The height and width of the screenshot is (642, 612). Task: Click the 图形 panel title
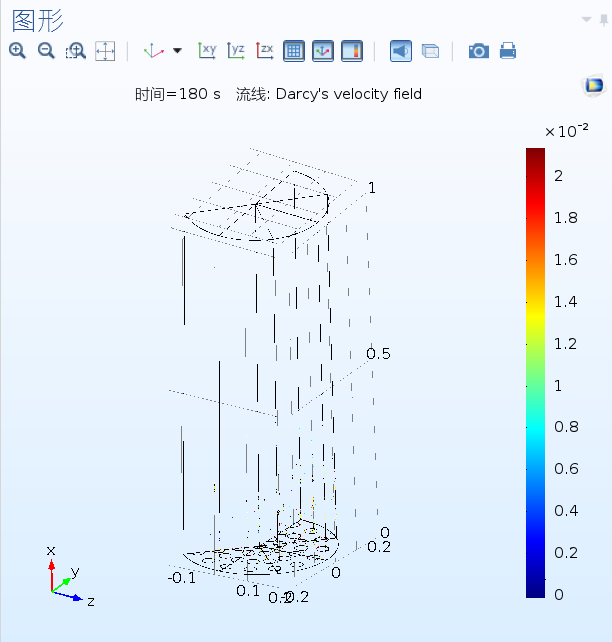tap(38, 21)
